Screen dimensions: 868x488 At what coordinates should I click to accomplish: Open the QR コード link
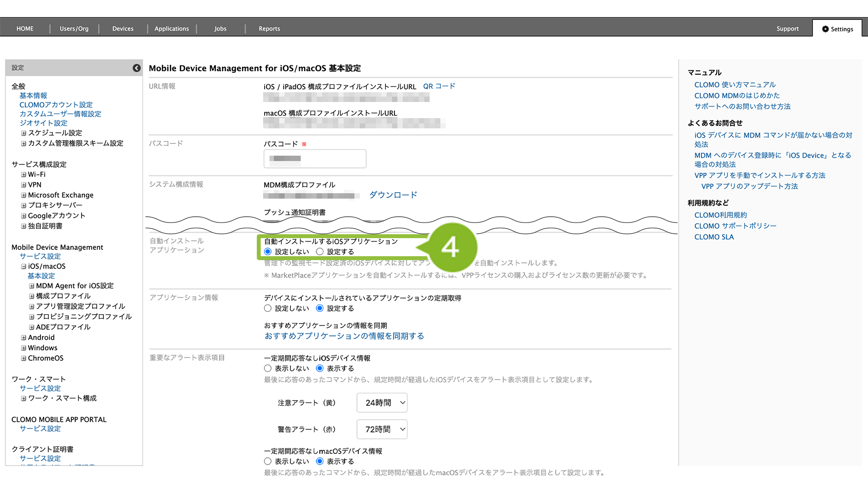pyautogui.click(x=439, y=86)
